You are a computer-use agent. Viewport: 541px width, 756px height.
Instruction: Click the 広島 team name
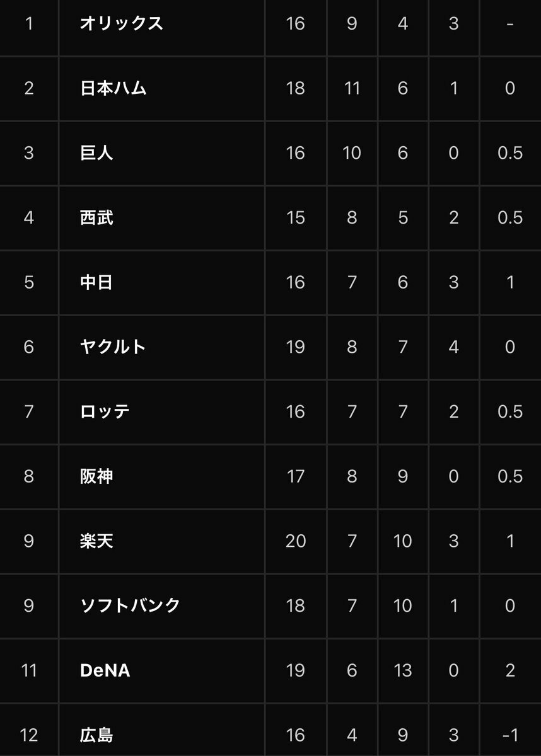[96, 735]
